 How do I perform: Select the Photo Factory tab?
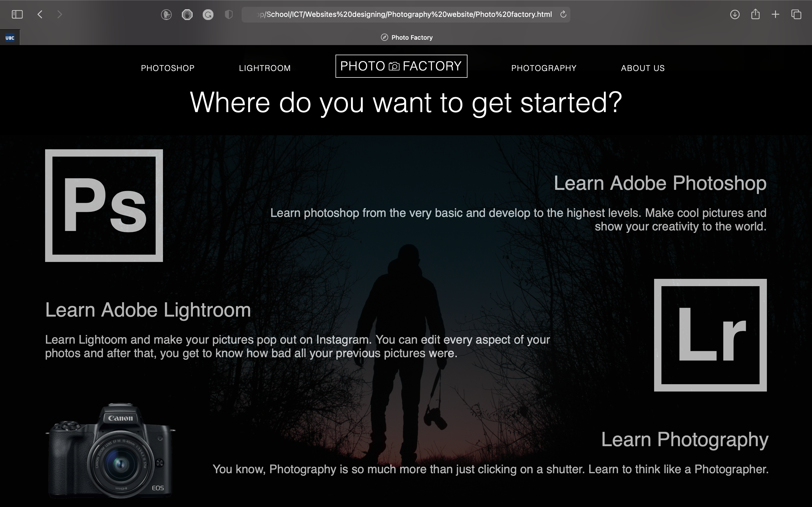point(407,37)
